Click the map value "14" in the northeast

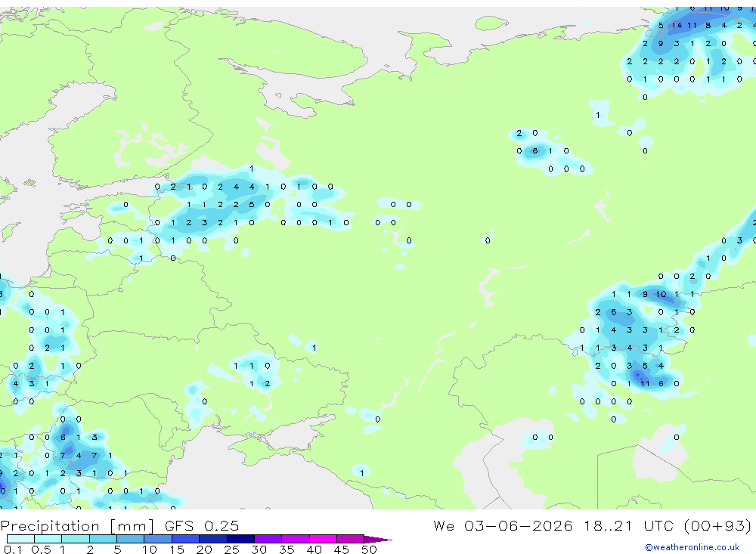point(677,26)
